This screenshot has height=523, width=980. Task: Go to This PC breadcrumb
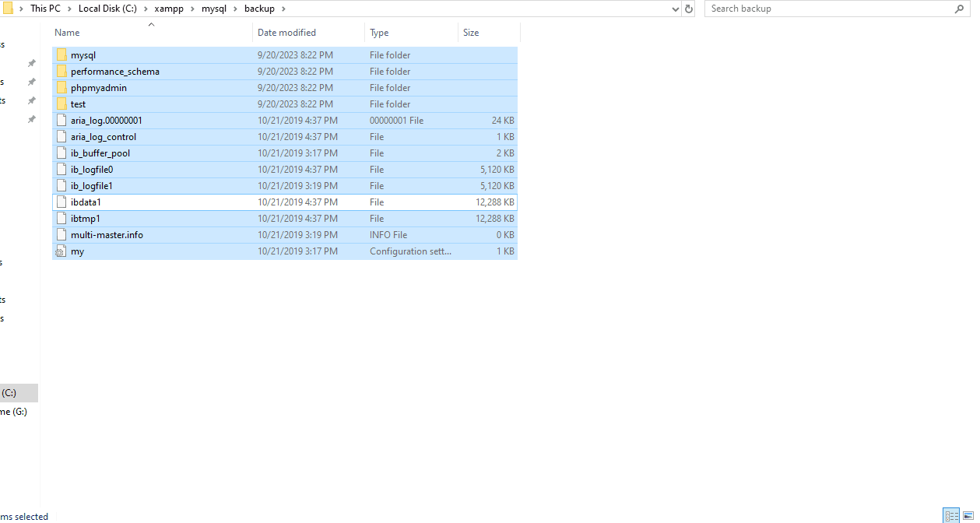[45, 9]
